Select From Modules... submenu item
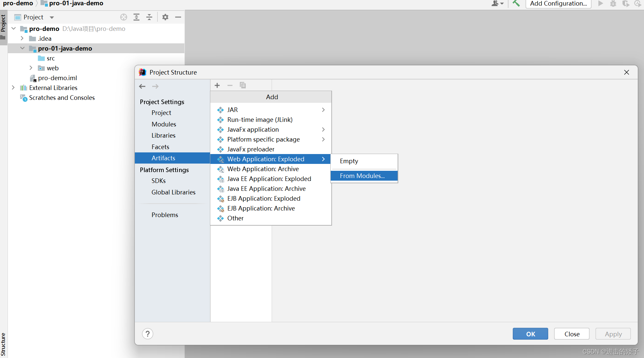Screen dimensions: 644x358 [x=362, y=176]
